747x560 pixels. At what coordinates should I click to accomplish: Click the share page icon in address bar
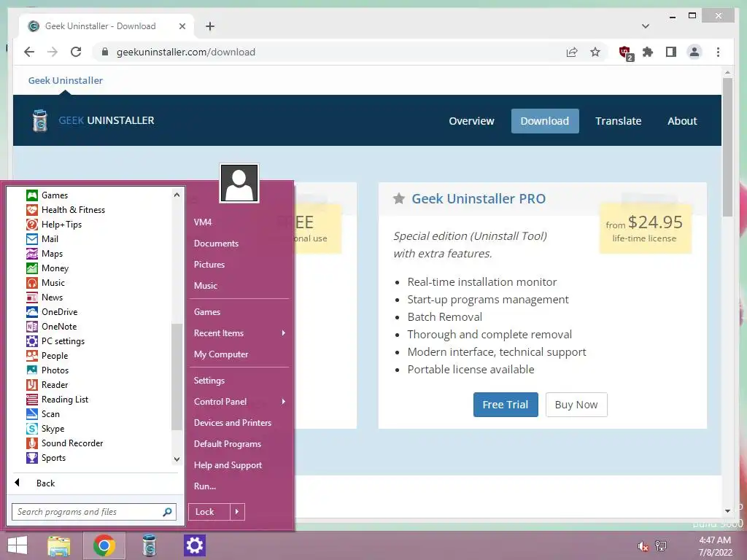(x=572, y=52)
